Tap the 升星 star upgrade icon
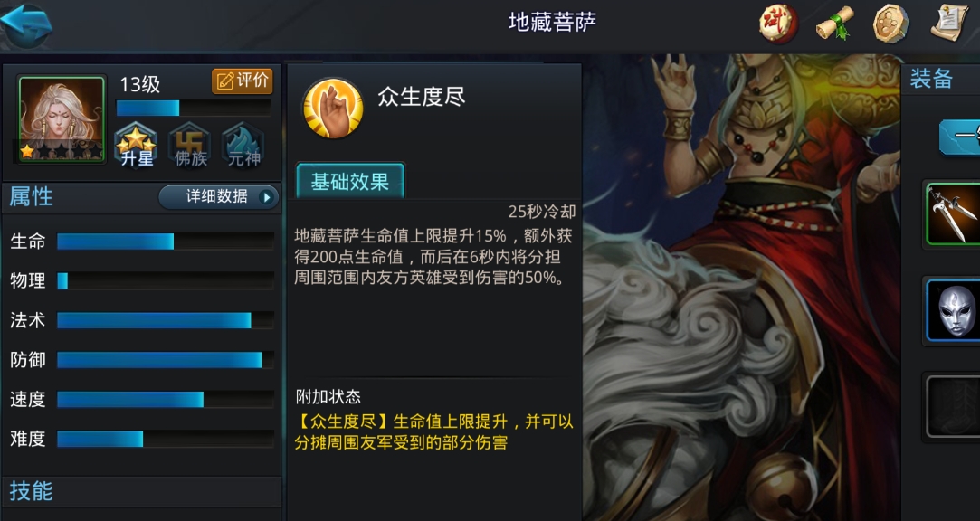This screenshot has height=521, width=980. (x=137, y=145)
